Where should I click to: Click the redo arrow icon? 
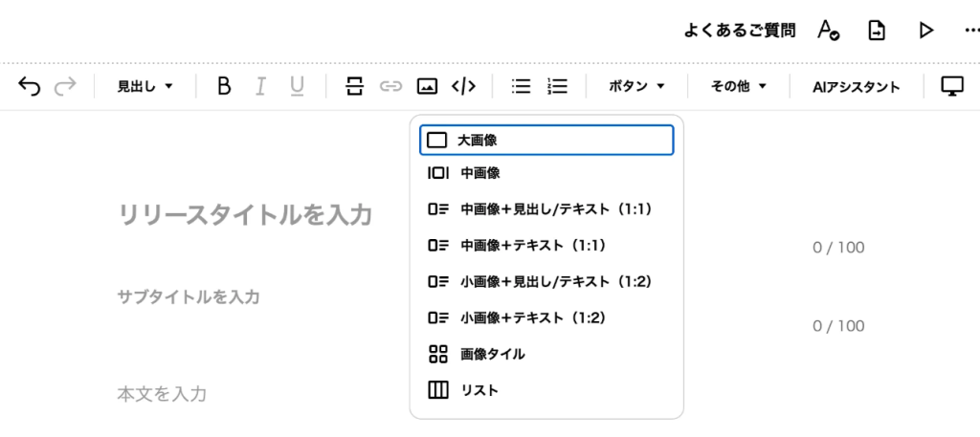(x=65, y=86)
